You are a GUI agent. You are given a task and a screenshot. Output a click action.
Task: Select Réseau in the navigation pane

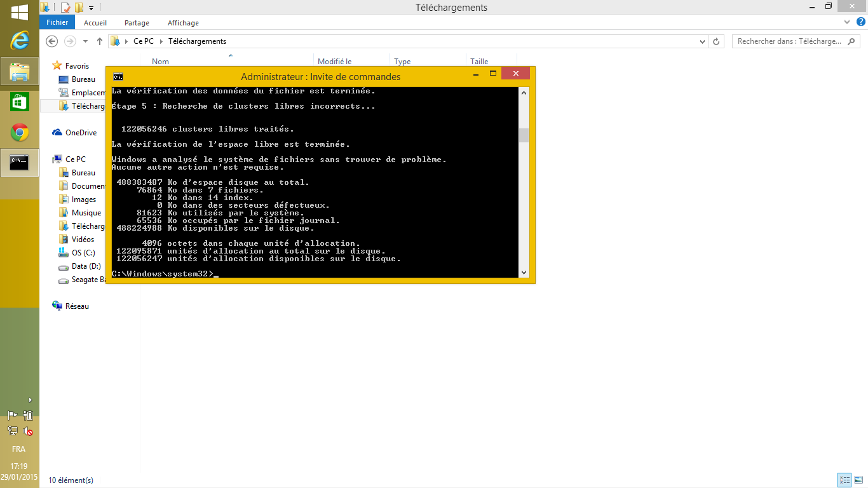(77, 306)
